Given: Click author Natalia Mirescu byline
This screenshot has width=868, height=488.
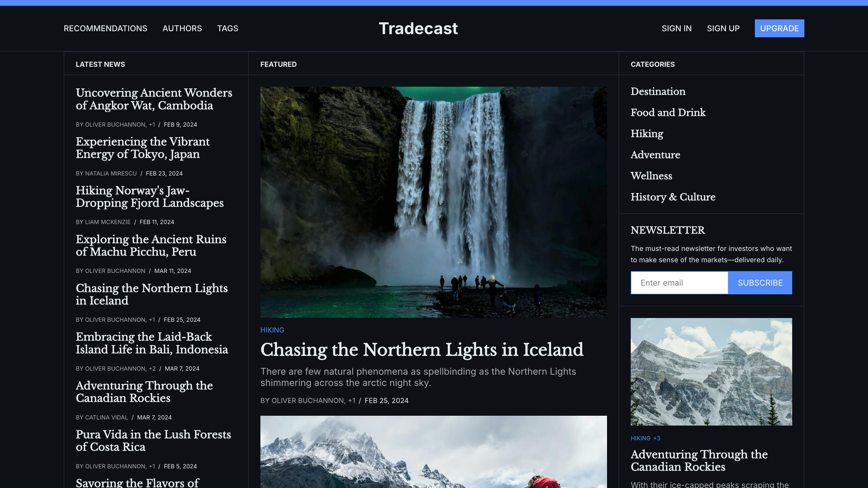Looking at the screenshot, I should click(111, 173).
